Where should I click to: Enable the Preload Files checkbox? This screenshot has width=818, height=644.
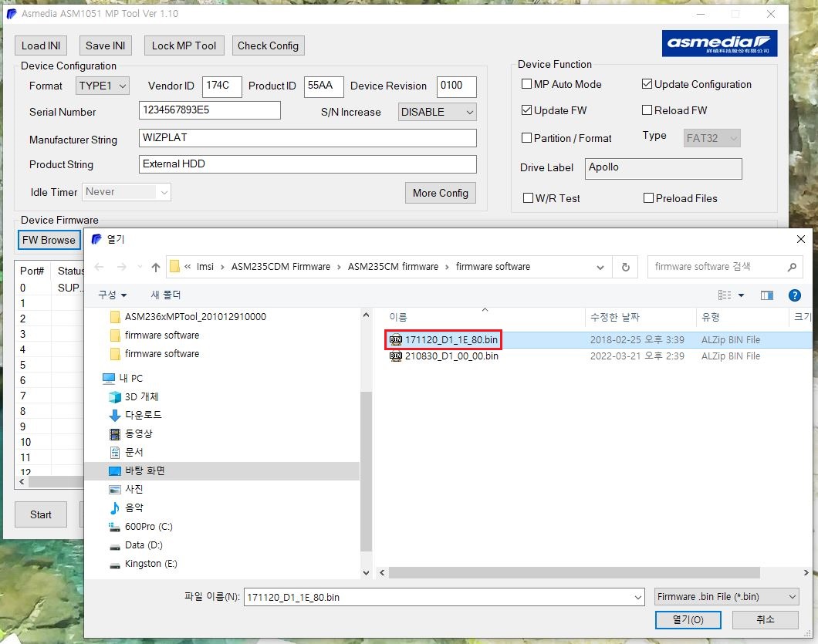[648, 198]
